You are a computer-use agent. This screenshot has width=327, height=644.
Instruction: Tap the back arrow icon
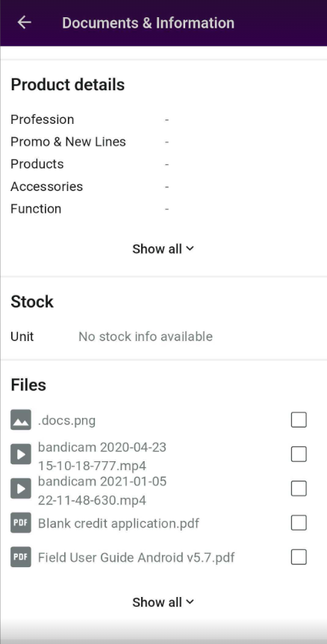tap(24, 22)
